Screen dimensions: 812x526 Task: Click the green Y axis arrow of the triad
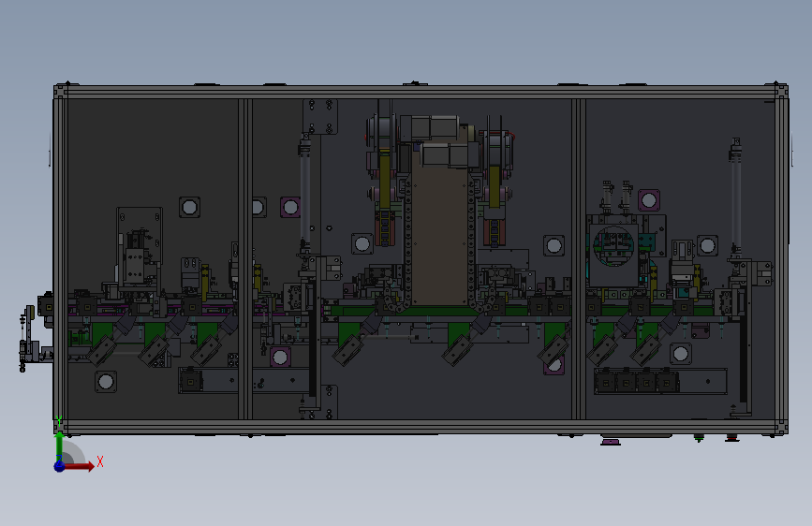[x=60, y=445]
